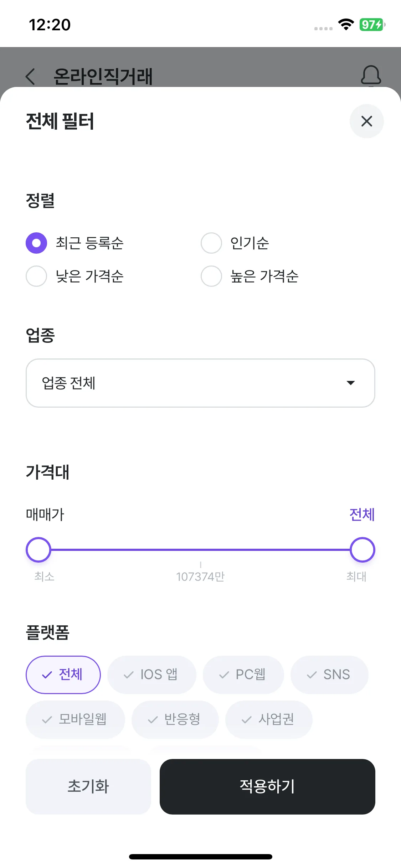Click the dropdown arrow in 업종 field
This screenshot has width=401, height=868.
[351, 383]
